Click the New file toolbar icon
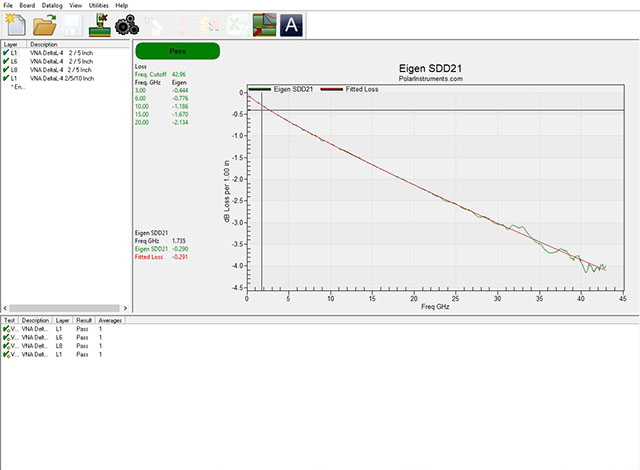The width and height of the screenshot is (640, 470). (16, 26)
